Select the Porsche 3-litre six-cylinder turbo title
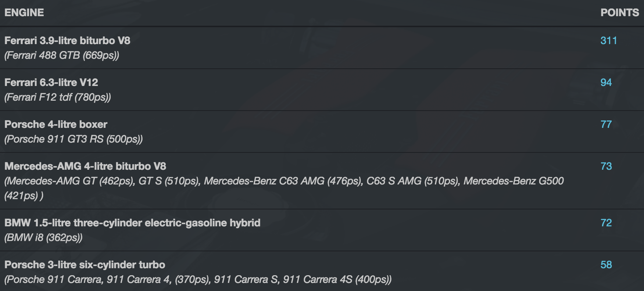The width and height of the screenshot is (644, 291). 85,265
